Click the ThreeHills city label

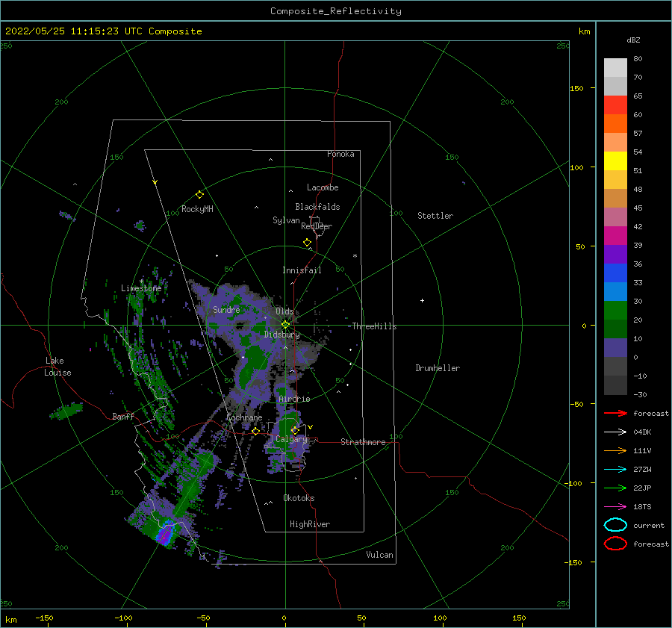(374, 326)
